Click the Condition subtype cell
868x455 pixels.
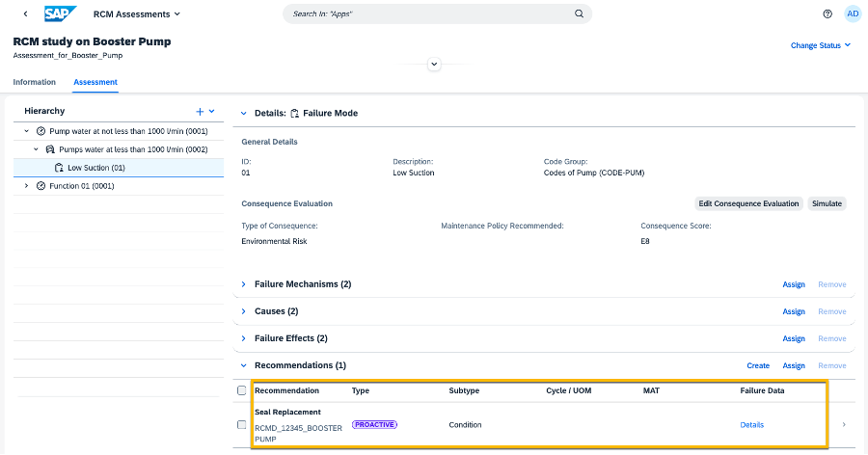point(465,425)
